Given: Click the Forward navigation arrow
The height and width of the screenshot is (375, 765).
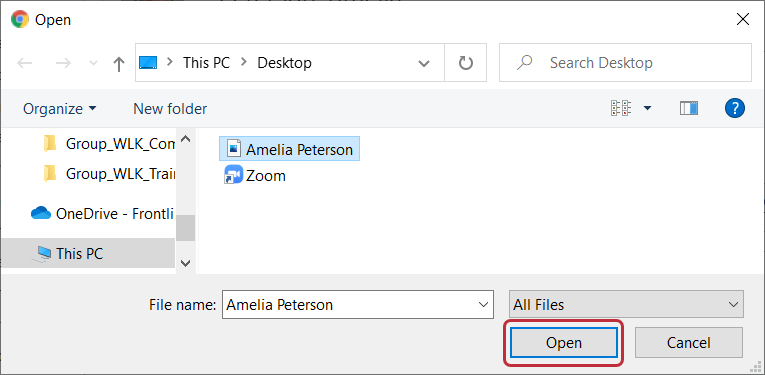Looking at the screenshot, I should (x=63, y=63).
